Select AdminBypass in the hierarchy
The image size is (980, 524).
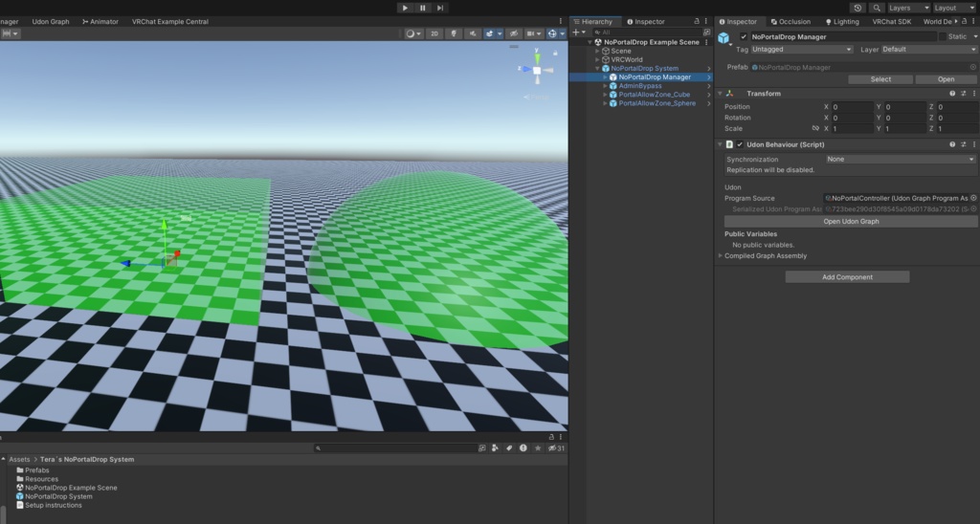(640, 86)
